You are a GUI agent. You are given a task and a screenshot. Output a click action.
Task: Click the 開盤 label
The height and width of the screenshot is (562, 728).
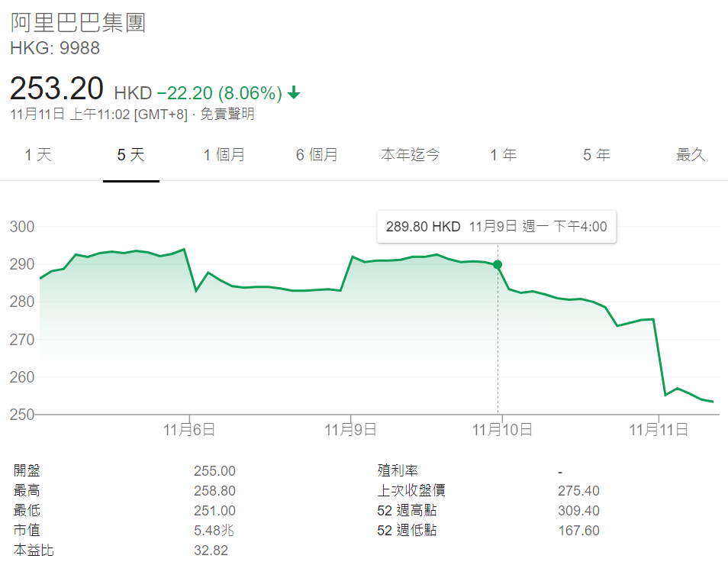pos(27,470)
